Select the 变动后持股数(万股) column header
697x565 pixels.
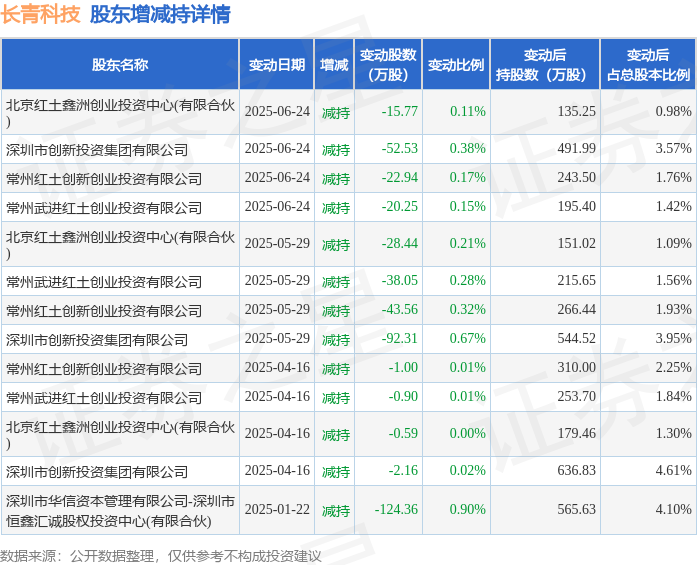coord(545,65)
